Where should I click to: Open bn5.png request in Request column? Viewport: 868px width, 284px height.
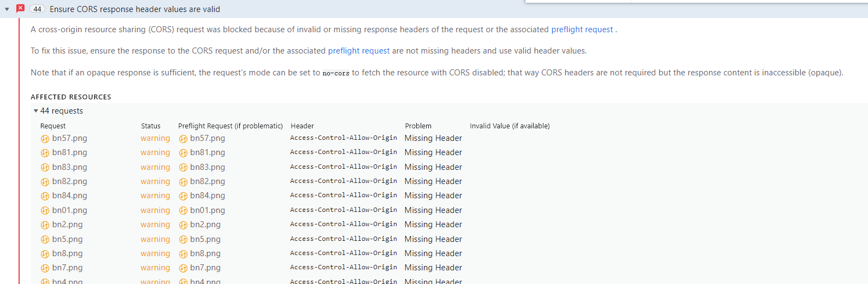(x=67, y=239)
